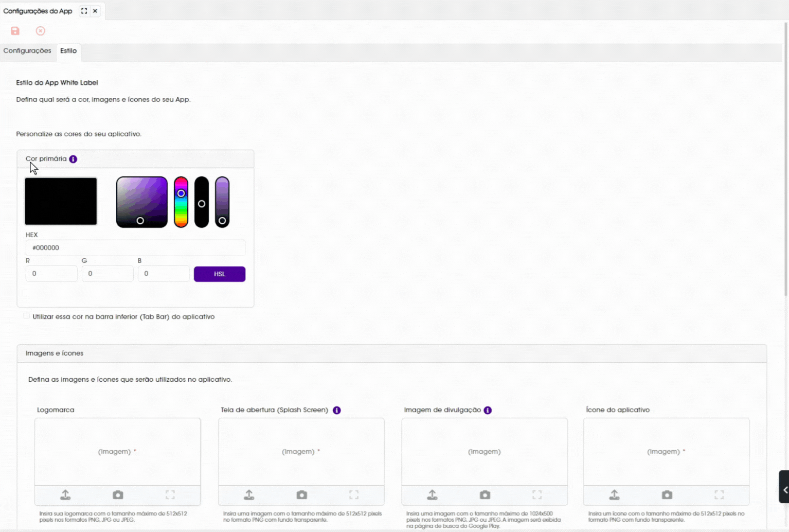Upload a Tela de abertura splash image
The width and height of the screenshot is (789, 532).
click(x=249, y=495)
